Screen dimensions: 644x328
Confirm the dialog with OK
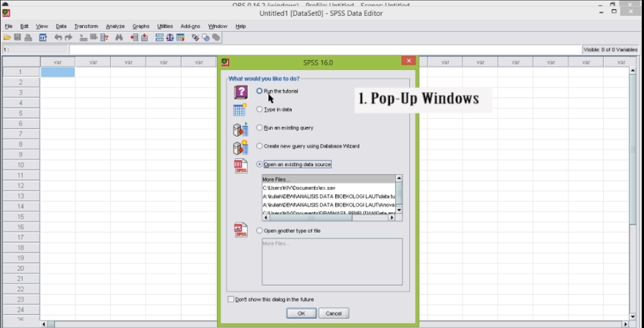coord(301,313)
